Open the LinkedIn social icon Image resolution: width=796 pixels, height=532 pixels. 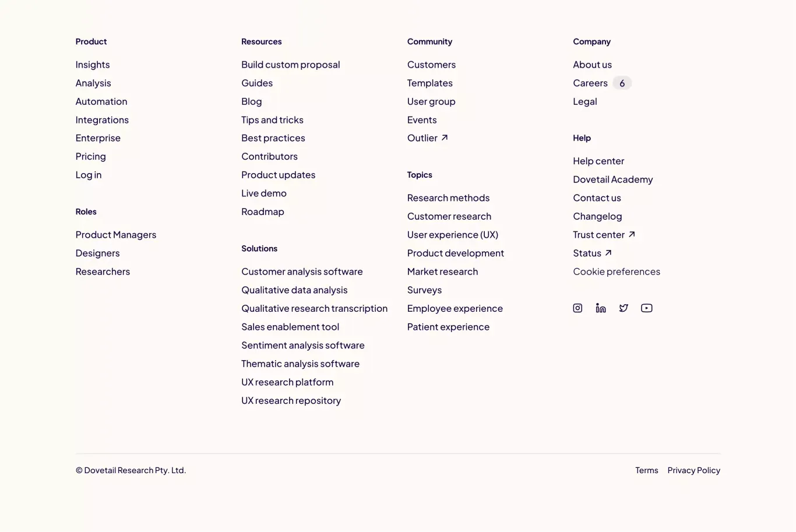pyautogui.click(x=601, y=308)
